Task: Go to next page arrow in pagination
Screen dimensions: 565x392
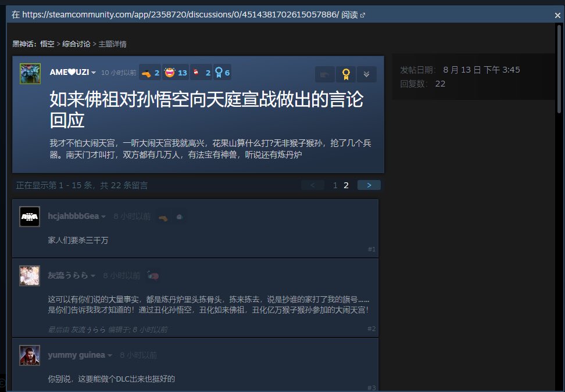Action: pos(369,185)
